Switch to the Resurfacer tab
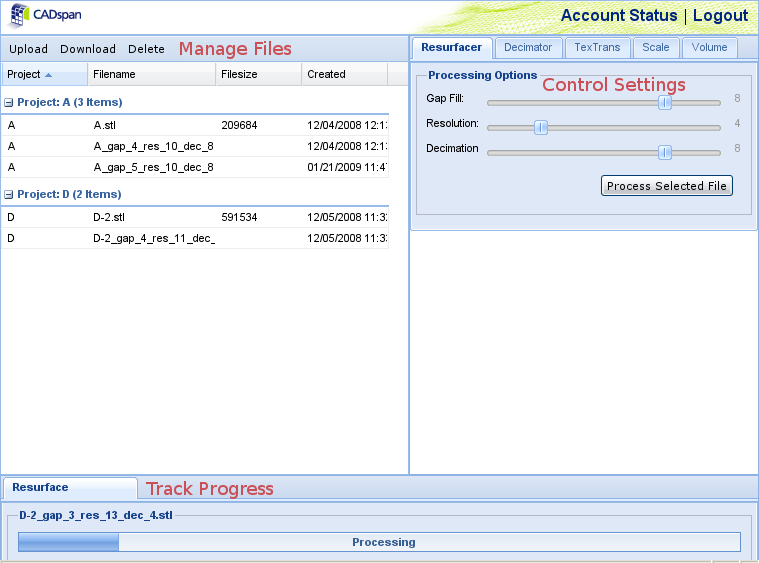Image resolution: width=759 pixels, height=563 pixels. (452, 47)
